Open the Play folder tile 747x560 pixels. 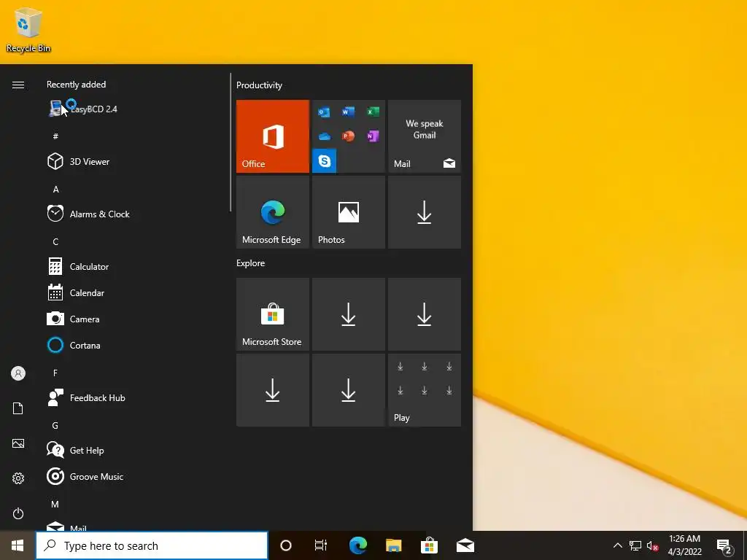[x=425, y=390]
